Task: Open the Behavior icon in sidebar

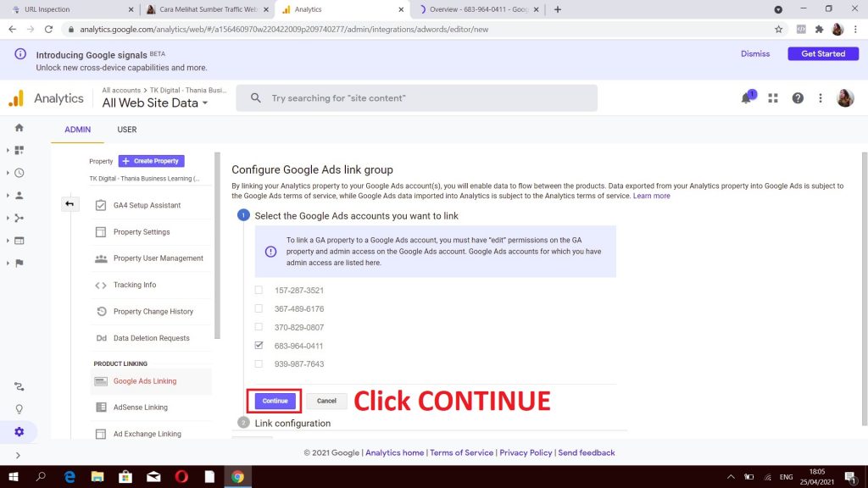Action: pyautogui.click(x=19, y=241)
